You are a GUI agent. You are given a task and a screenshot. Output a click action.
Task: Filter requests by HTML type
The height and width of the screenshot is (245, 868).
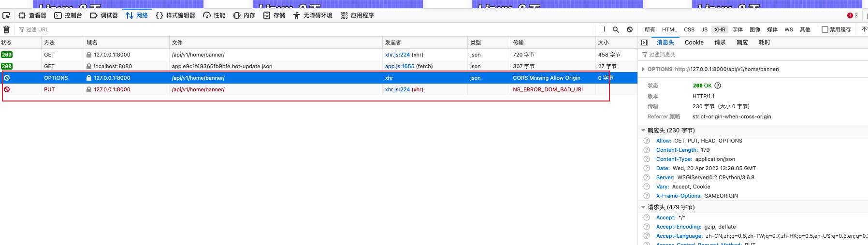point(669,29)
